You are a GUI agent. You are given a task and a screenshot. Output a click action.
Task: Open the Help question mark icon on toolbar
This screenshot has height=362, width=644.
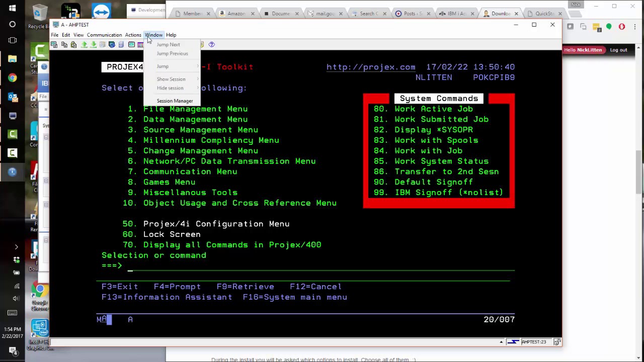(x=211, y=45)
